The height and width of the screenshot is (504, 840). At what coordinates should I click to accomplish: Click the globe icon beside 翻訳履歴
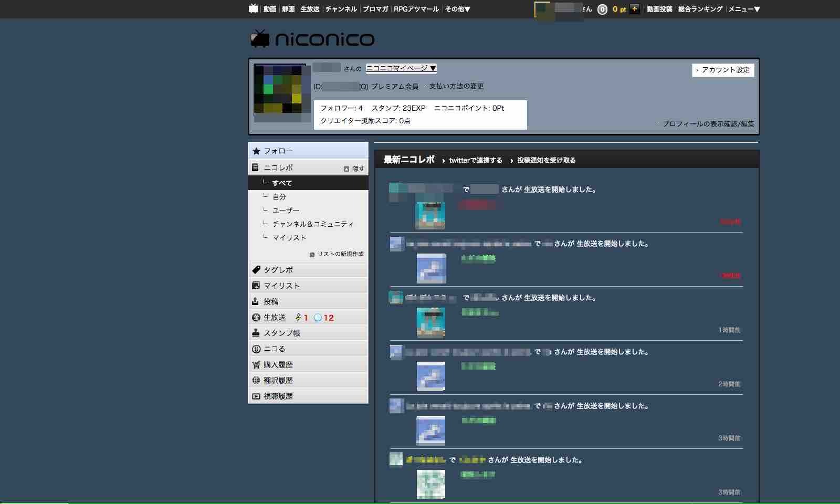click(256, 380)
